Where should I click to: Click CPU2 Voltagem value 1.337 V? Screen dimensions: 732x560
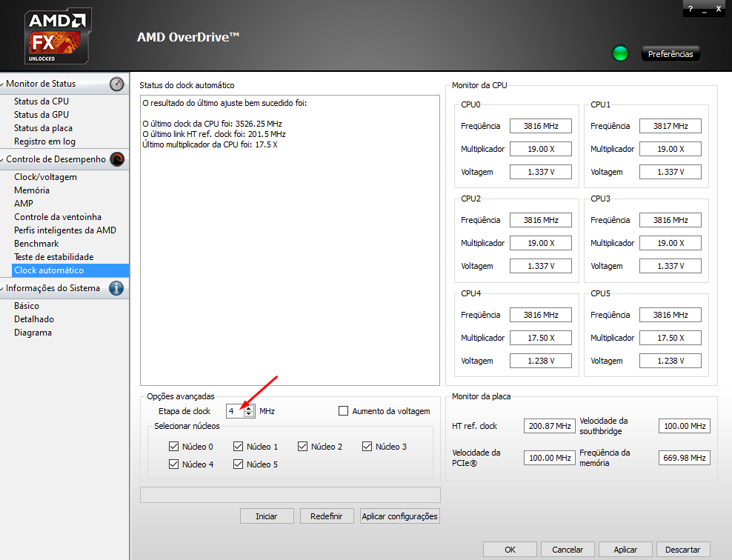541,266
